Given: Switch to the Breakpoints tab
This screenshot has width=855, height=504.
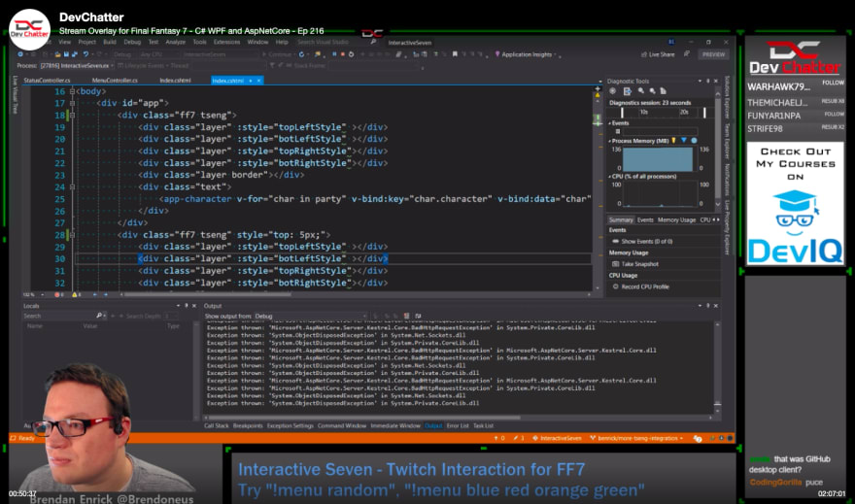Looking at the screenshot, I should [x=248, y=426].
